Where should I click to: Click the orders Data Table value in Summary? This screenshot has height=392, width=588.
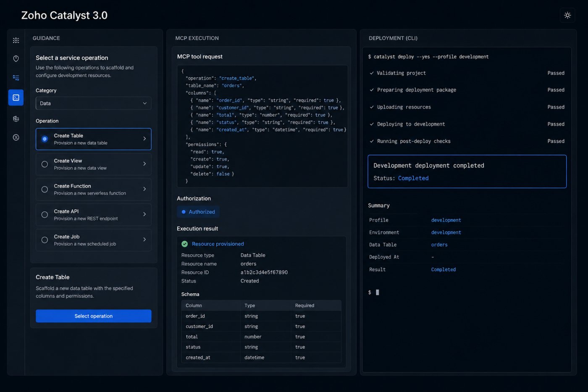pyautogui.click(x=439, y=245)
